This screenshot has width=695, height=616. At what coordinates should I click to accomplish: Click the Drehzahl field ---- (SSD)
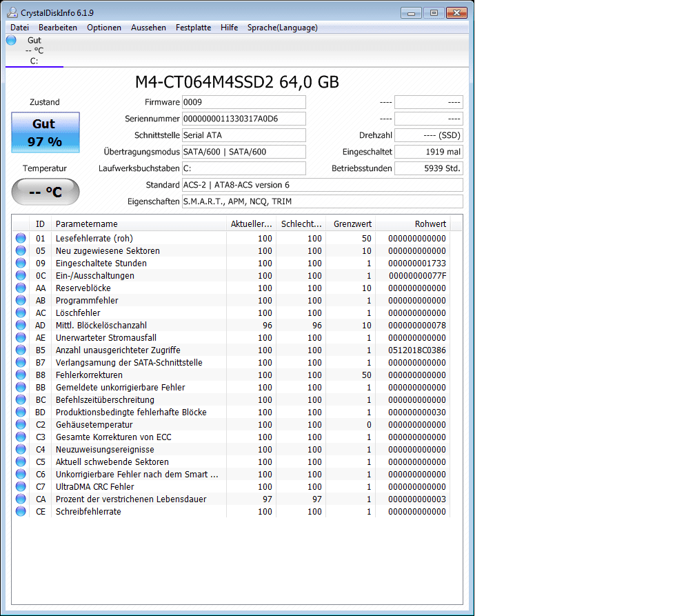429,135
